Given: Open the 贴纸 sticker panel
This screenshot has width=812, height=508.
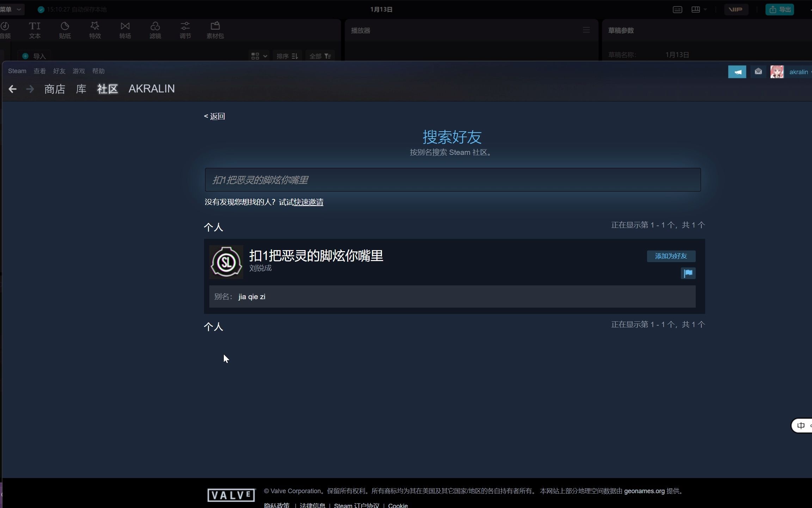Looking at the screenshot, I should 64,30.
